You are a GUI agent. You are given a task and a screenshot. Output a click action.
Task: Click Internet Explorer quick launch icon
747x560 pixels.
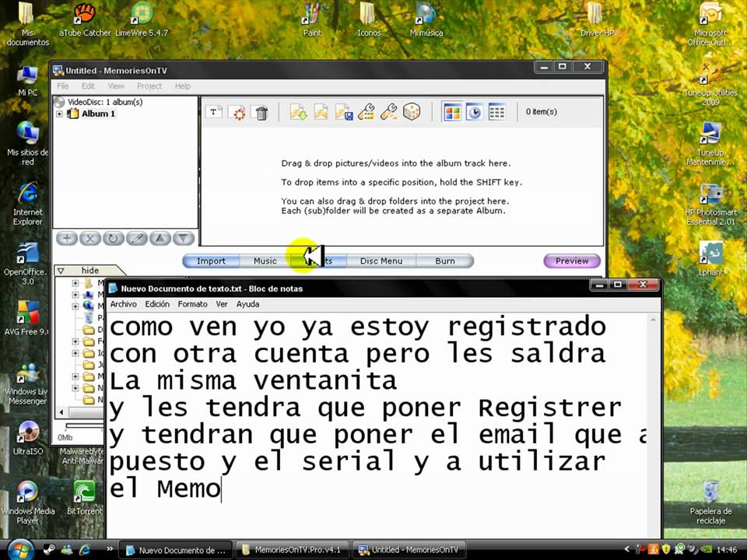tap(85, 550)
